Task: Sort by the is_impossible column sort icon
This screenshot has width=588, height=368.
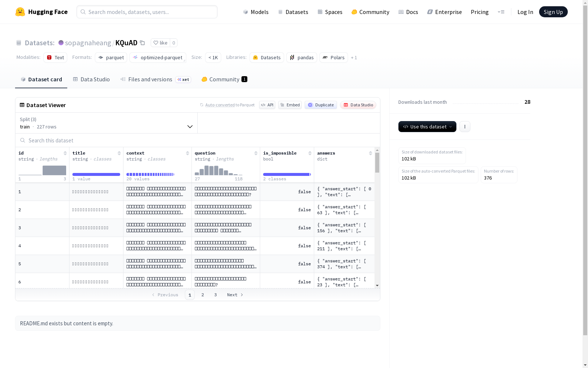Action: pos(310,153)
